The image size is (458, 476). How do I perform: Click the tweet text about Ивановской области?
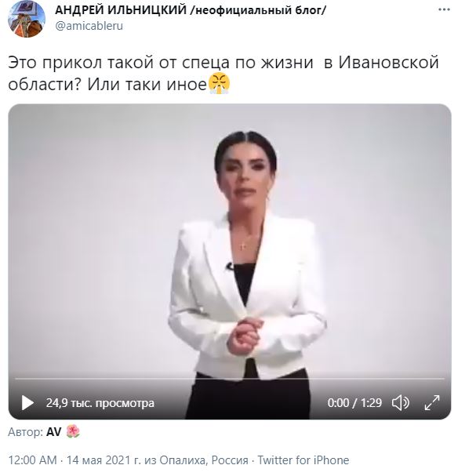click(x=223, y=73)
